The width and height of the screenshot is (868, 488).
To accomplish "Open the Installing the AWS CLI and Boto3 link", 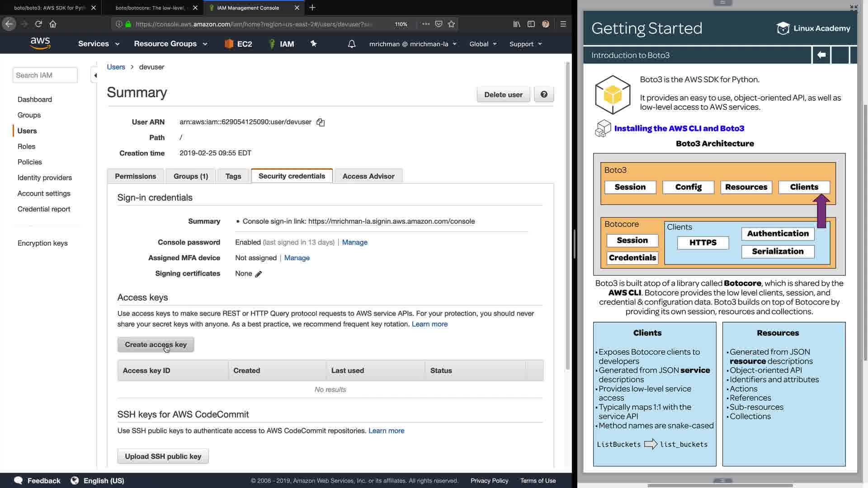I will 679,128.
